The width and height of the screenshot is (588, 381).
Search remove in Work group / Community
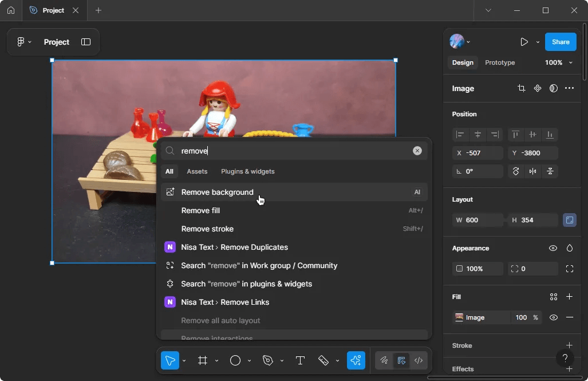294,266
